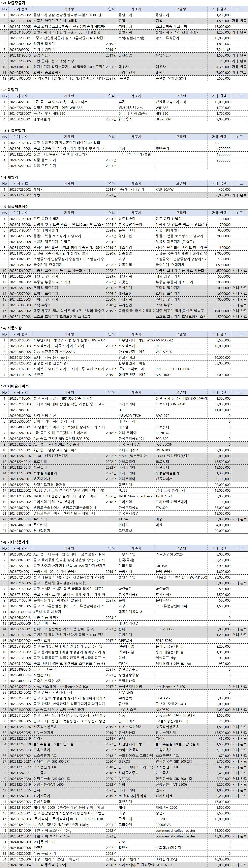Click the section title '1-7 커터슬라이서'

[x=15, y=386]
